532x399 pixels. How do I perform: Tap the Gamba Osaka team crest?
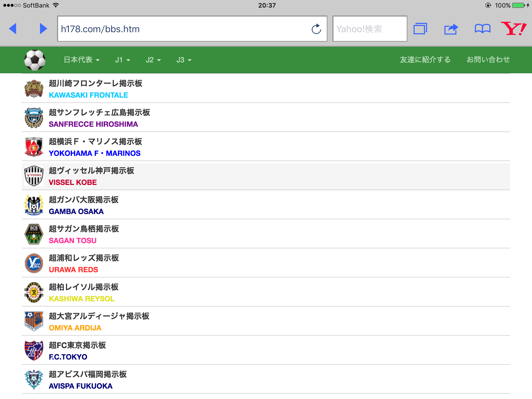click(34, 205)
